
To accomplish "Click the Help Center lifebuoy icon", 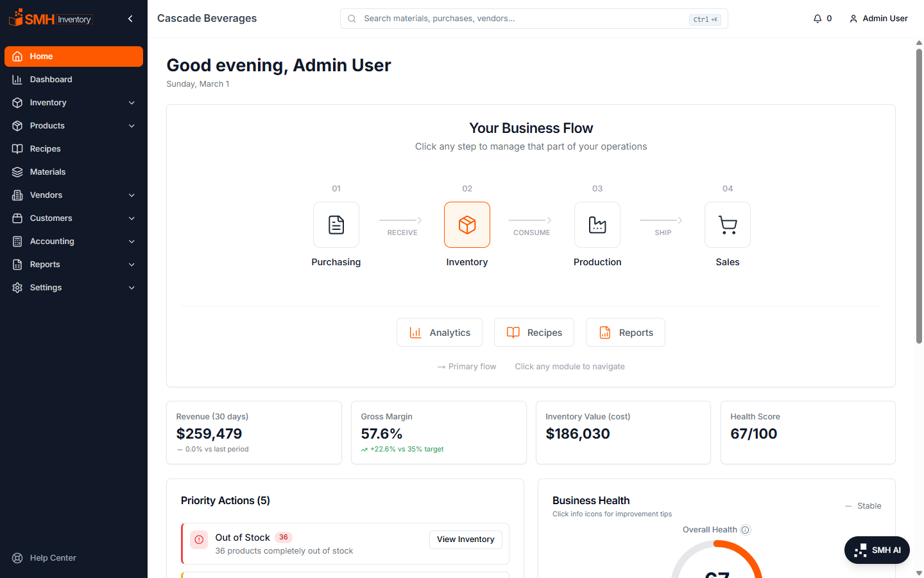I will [x=17, y=558].
